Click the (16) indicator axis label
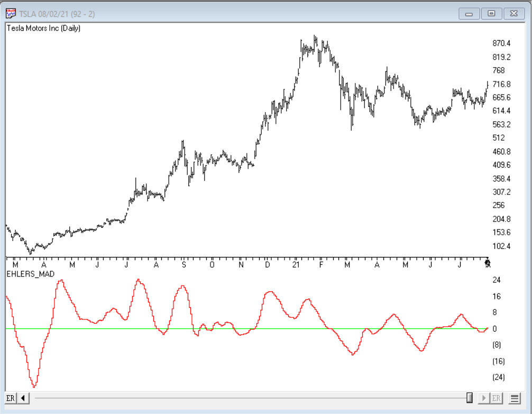Viewport: 532px width, 414px height. coord(499,361)
